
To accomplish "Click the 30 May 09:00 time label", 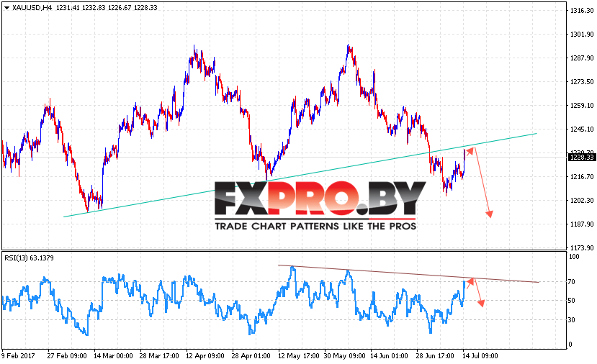I will coord(344,356).
